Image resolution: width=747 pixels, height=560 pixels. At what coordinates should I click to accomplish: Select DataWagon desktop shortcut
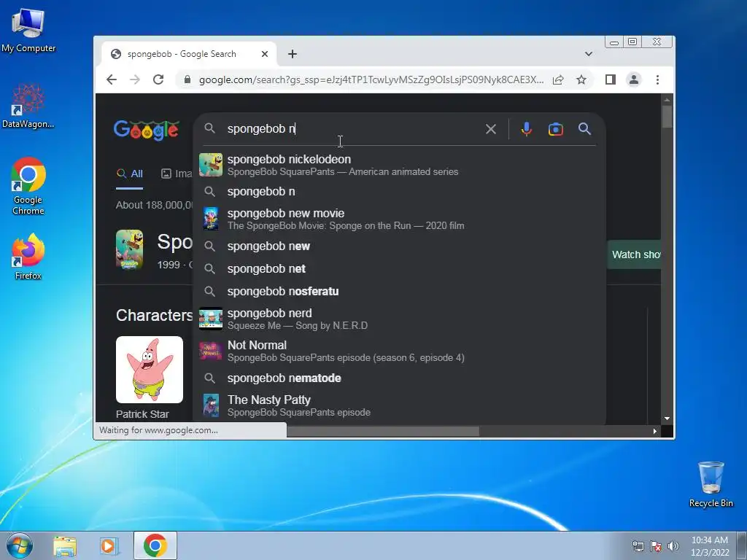point(28,106)
